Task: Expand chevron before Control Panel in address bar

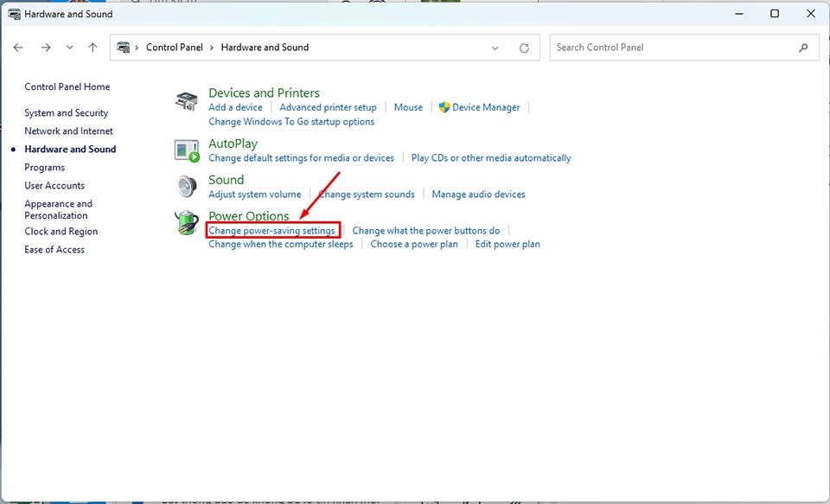Action: pyautogui.click(x=137, y=48)
